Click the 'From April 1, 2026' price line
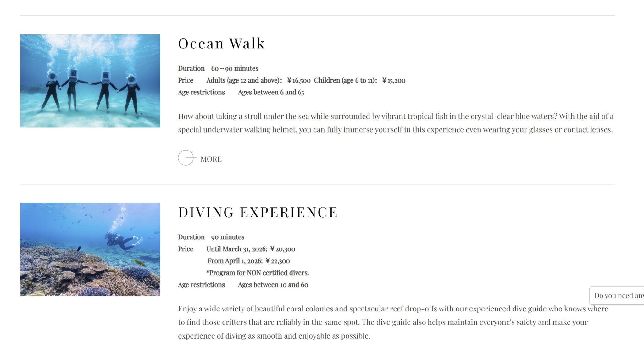 [248, 261]
